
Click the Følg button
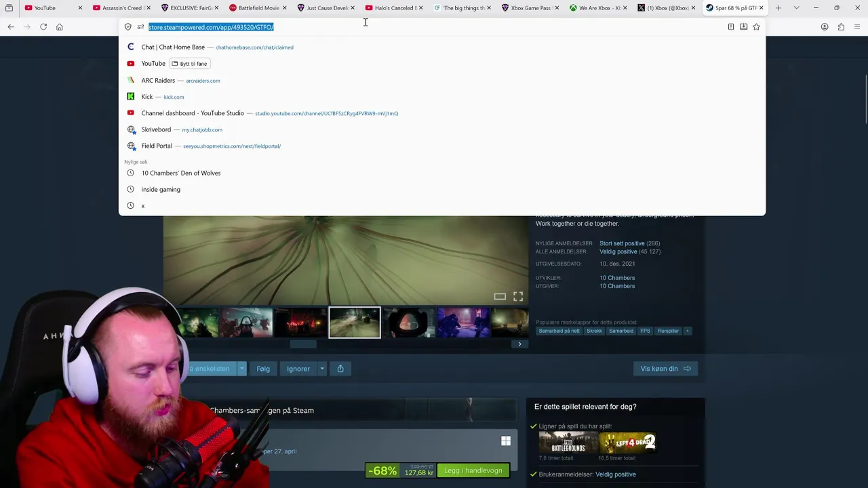point(263,369)
